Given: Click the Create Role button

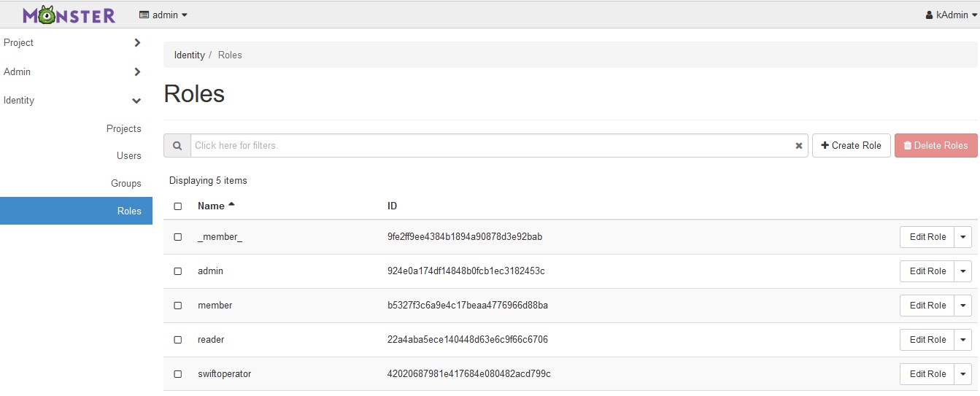Looking at the screenshot, I should [x=852, y=146].
